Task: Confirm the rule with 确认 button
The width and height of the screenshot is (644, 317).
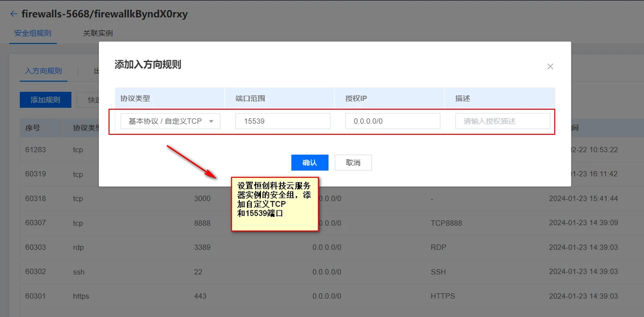Action: tap(310, 162)
